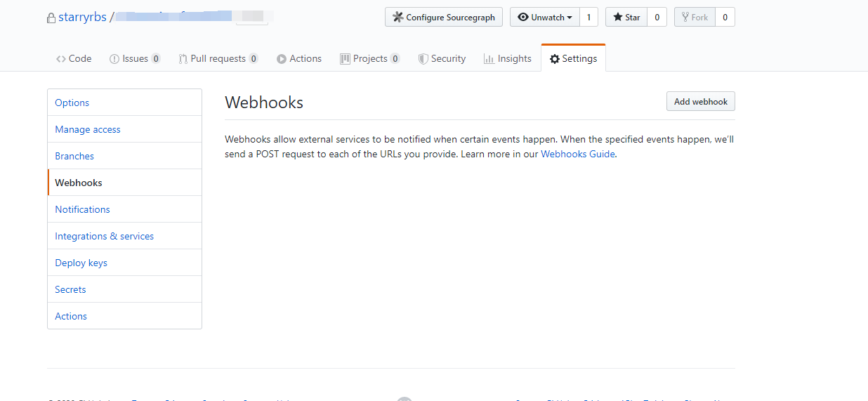Screen dimensions: 868x401
Task: Select Options in the settings sidebar
Action: tap(72, 103)
